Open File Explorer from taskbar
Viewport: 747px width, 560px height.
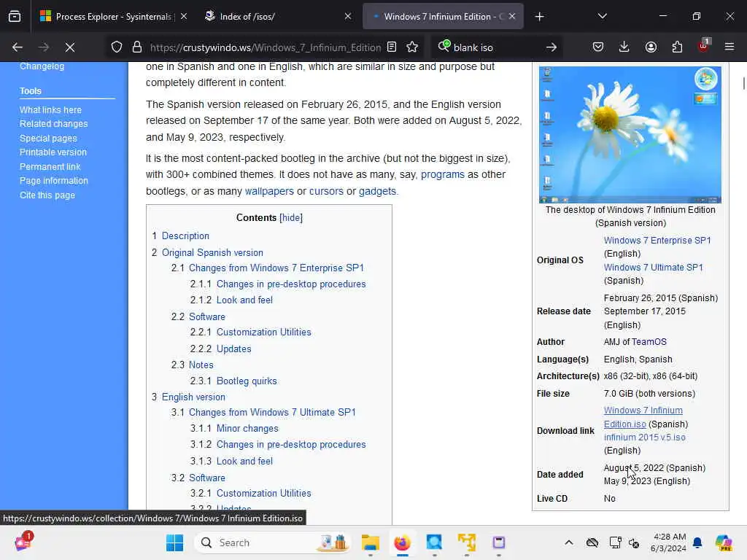(370, 542)
